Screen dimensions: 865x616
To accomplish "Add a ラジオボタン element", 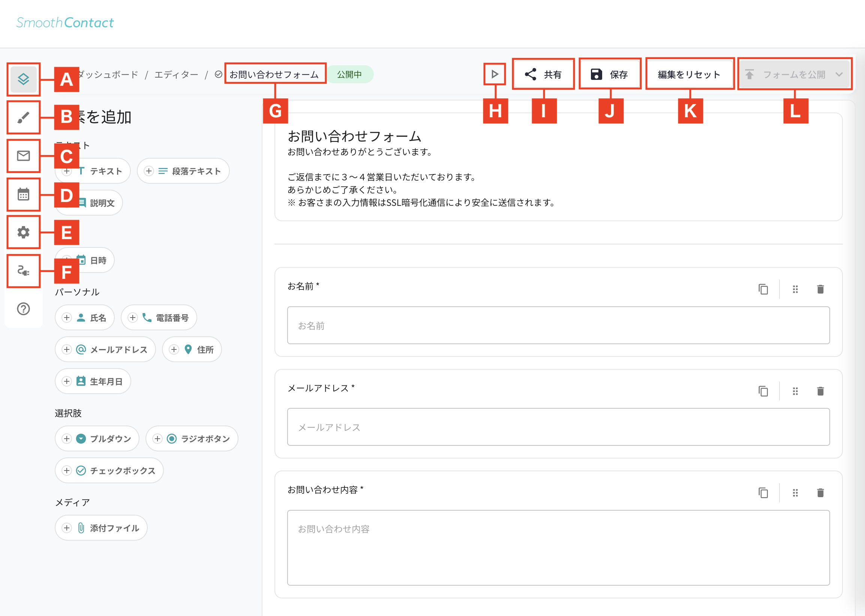I will (x=192, y=439).
